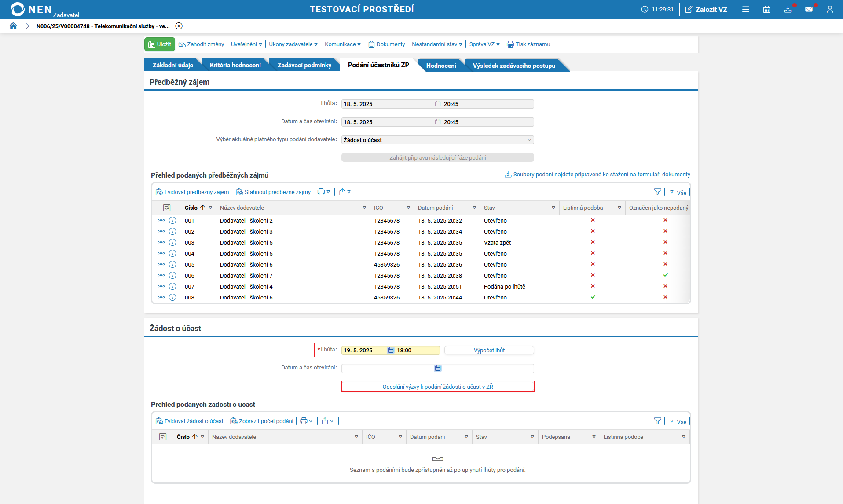Switch to the Hodnocení tab
The width and height of the screenshot is (843, 504).
click(x=441, y=66)
